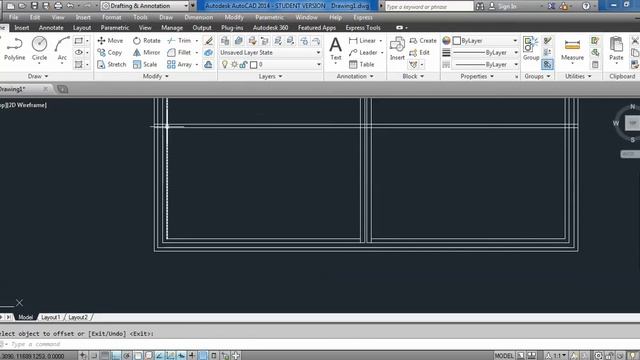Expand the Modify panel

[156, 76]
